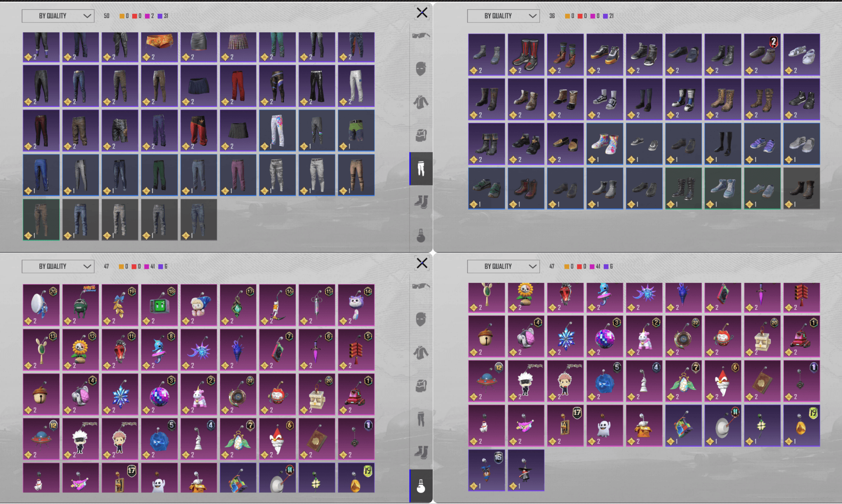This screenshot has height=504, width=842.
Task: Select the orange floral shorts item
Action: click(159, 47)
